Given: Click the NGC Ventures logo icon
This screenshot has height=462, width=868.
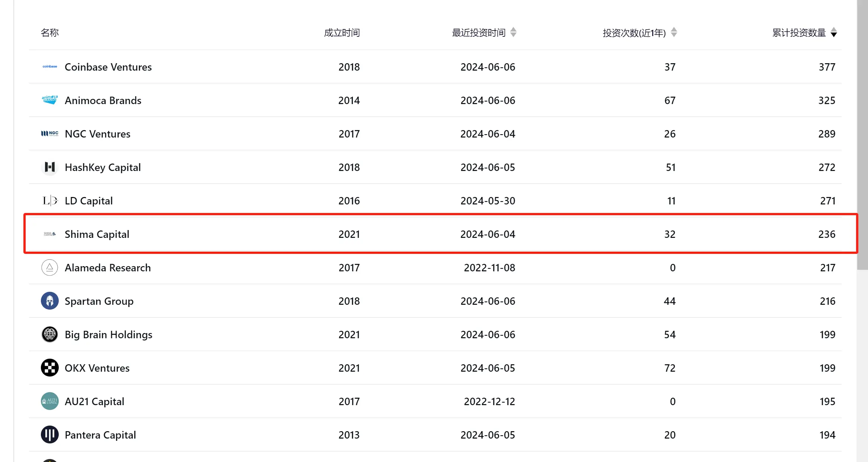Looking at the screenshot, I should click(x=49, y=133).
